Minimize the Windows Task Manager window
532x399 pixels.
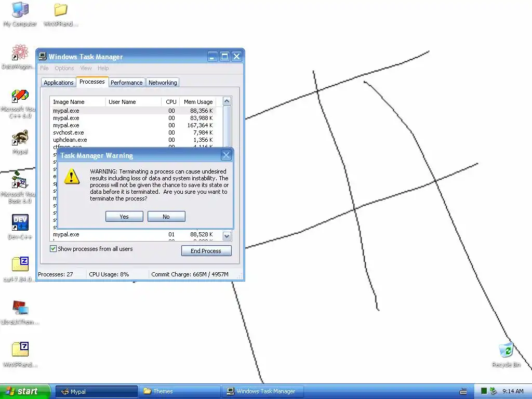[x=212, y=56]
